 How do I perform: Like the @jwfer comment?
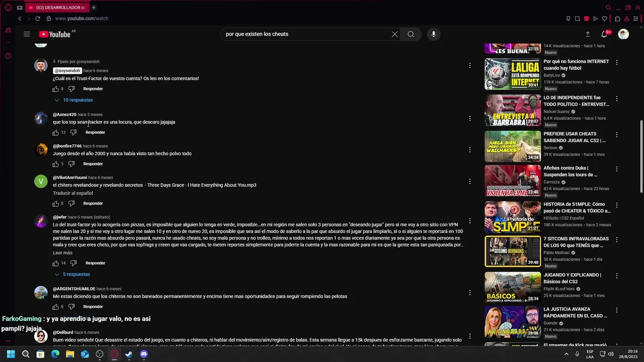tap(55, 263)
